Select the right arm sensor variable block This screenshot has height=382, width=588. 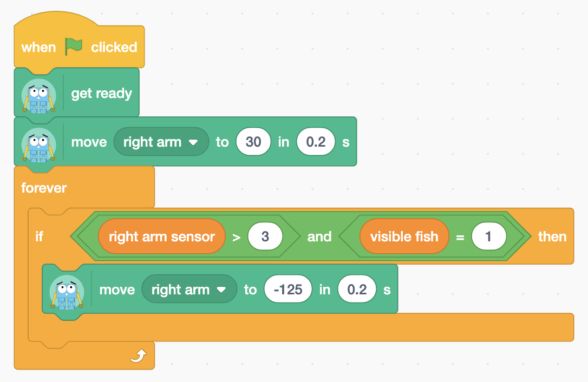click(x=162, y=236)
